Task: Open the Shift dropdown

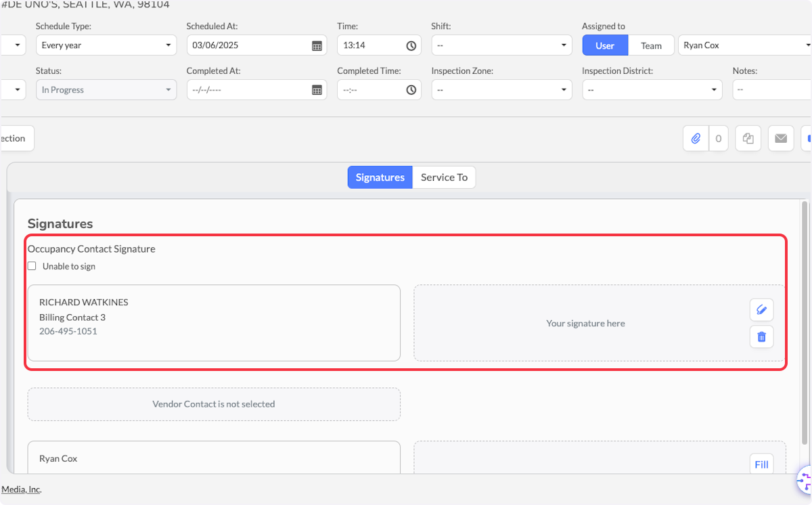Action: 502,45
